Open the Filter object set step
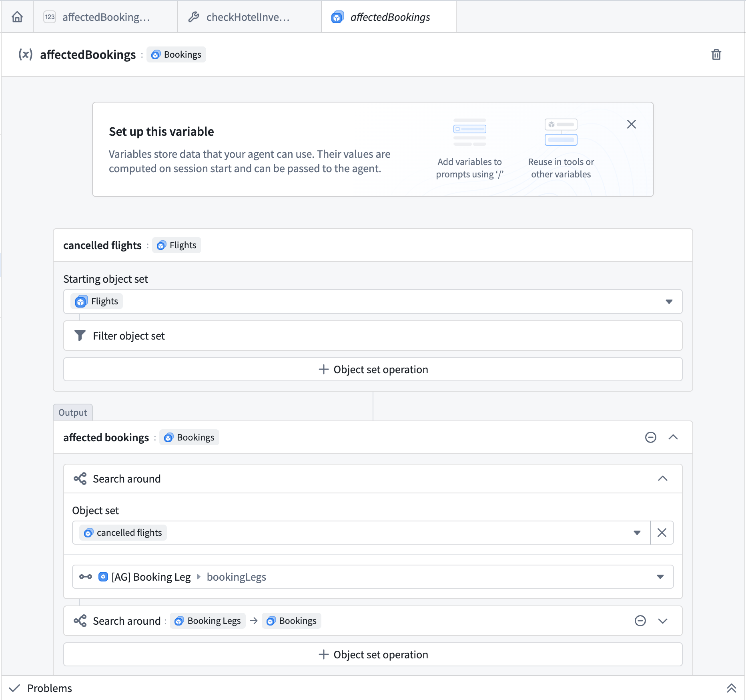The image size is (746, 700). point(373,336)
